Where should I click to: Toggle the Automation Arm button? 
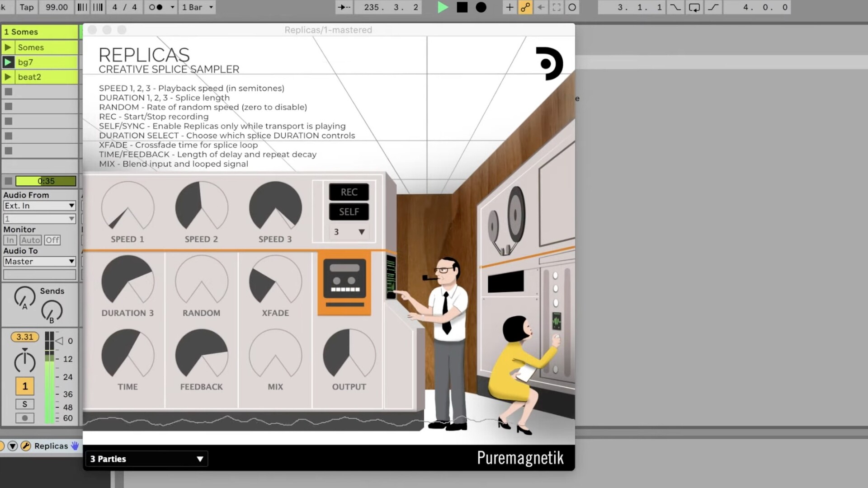(525, 7)
